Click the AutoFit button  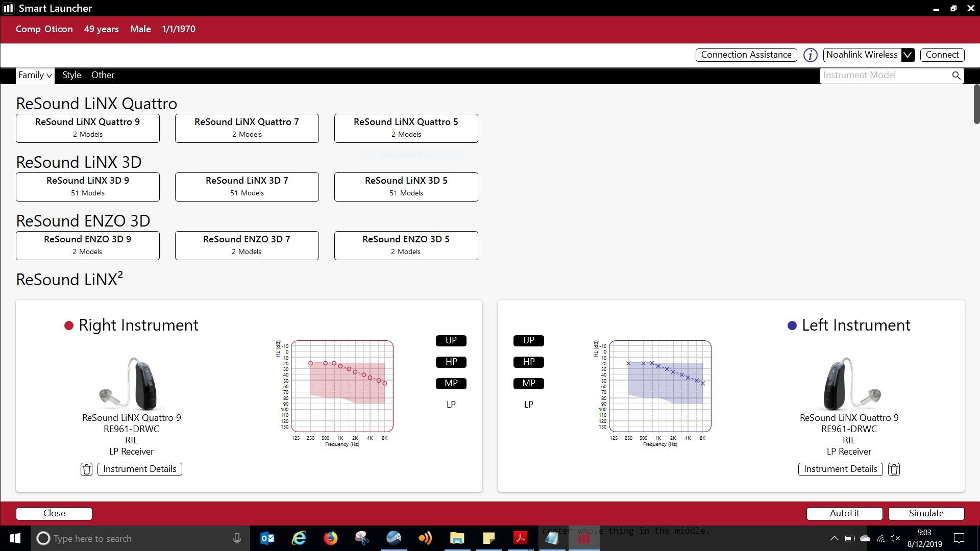[844, 513]
